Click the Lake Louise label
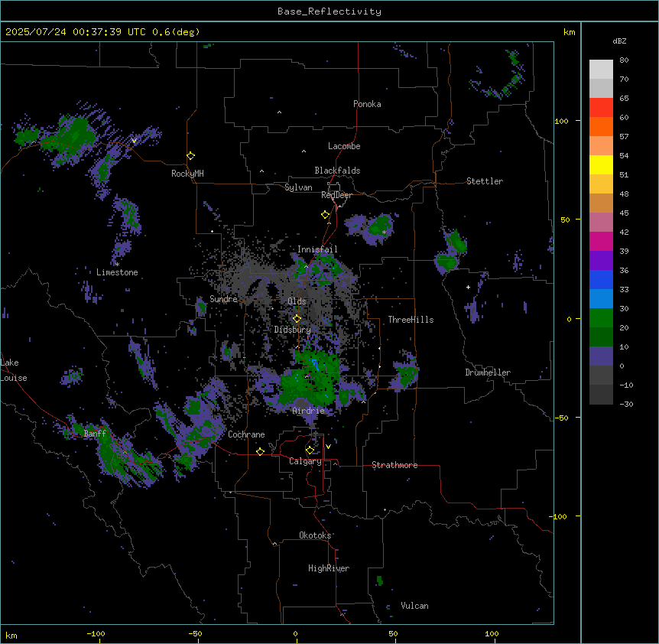The width and height of the screenshot is (659, 644). (x=14, y=370)
